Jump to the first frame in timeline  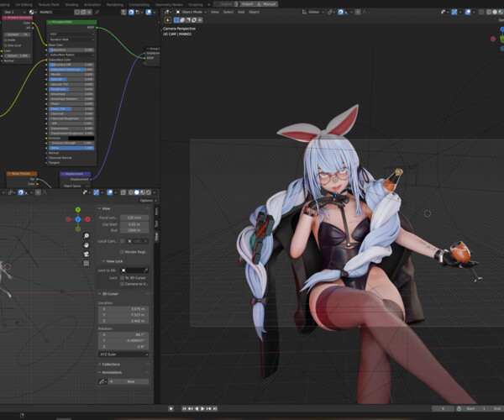[184, 409]
